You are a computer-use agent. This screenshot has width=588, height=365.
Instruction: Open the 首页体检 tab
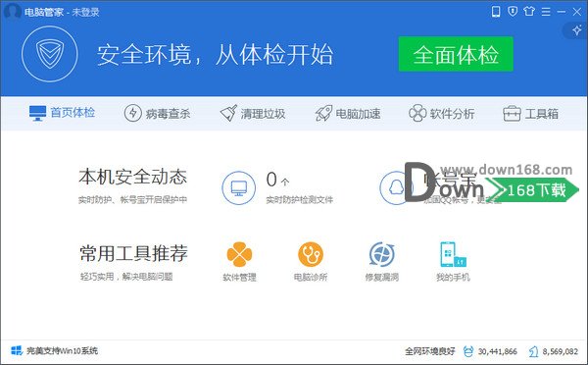[62, 113]
